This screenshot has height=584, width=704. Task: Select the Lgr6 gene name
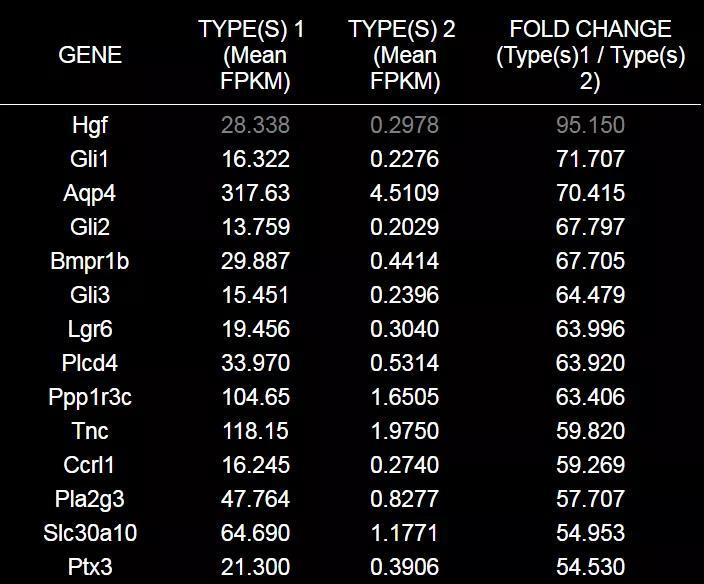click(x=90, y=329)
